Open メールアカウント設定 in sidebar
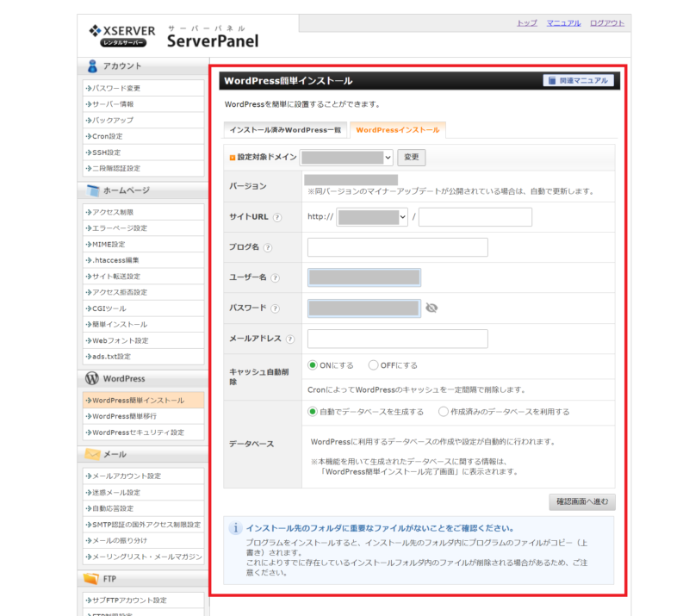The image size is (689, 616). 143,476
